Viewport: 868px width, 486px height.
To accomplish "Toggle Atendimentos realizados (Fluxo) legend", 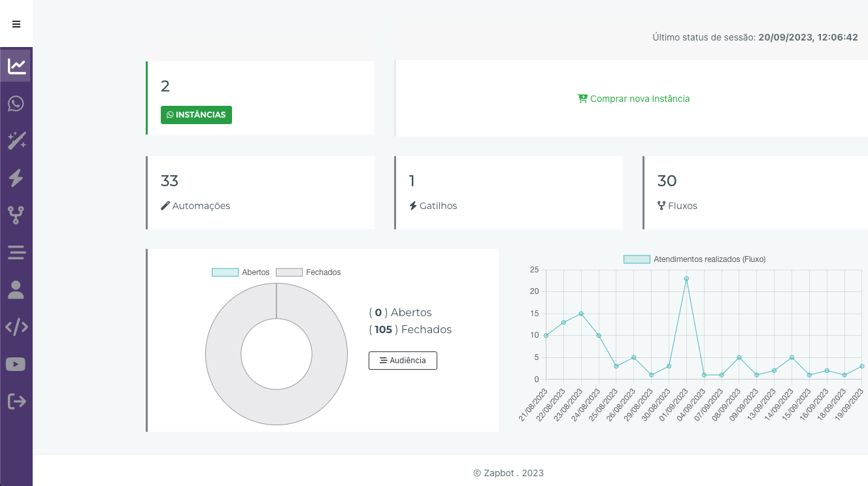I will [x=694, y=259].
